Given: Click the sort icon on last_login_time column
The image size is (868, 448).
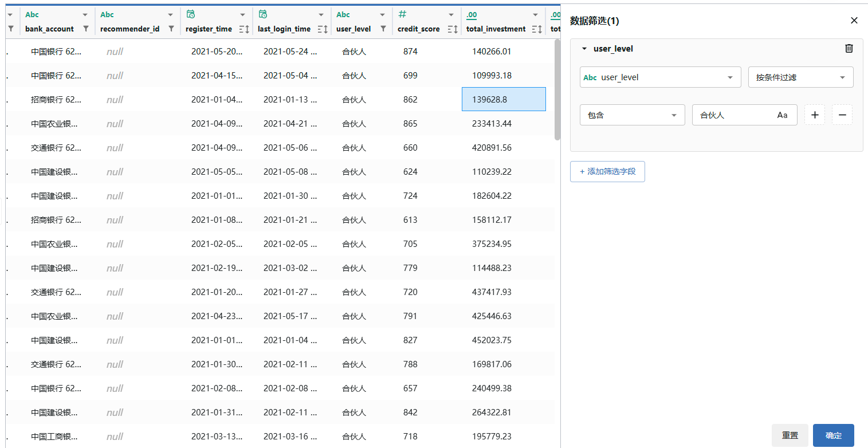Looking at the screenshot, I should click(x=322, y=29).
